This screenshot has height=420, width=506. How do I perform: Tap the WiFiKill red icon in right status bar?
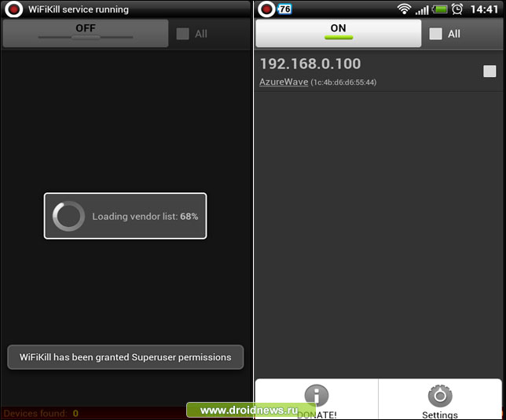tap(266, 9)
